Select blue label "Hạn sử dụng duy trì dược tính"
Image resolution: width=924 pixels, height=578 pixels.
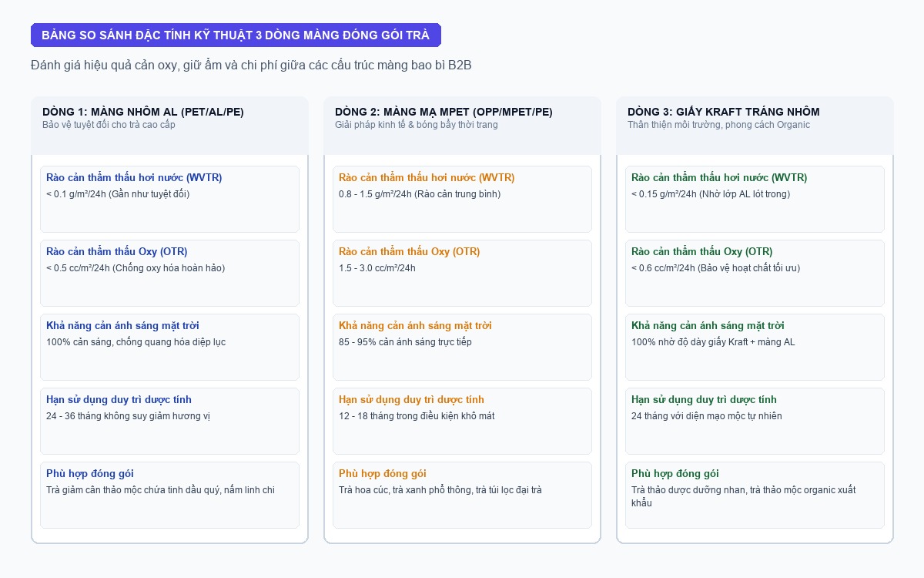point(119,399)
